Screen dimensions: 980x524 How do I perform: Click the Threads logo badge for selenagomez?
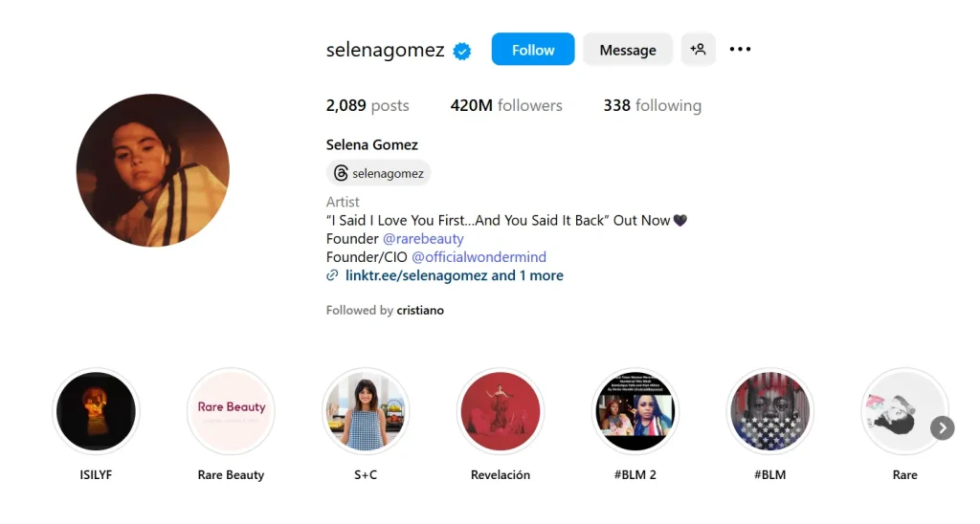click(378, 173)
